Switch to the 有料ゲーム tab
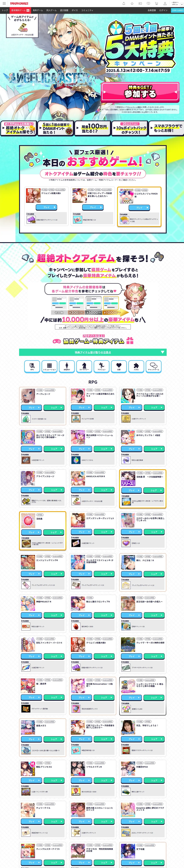Viewport: 184px width, 868px height. (x=38, y=10)
